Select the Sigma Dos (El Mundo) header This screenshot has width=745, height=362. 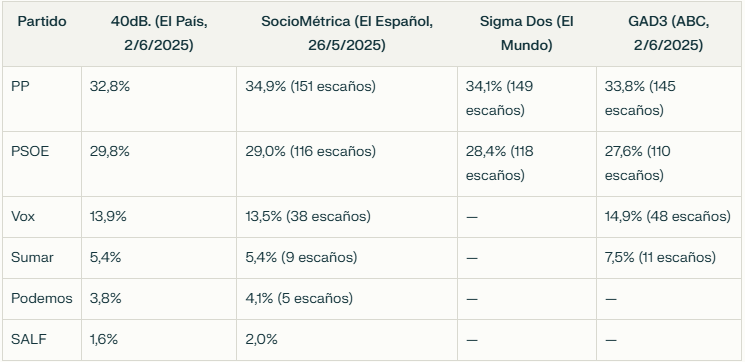coord(526,34)
